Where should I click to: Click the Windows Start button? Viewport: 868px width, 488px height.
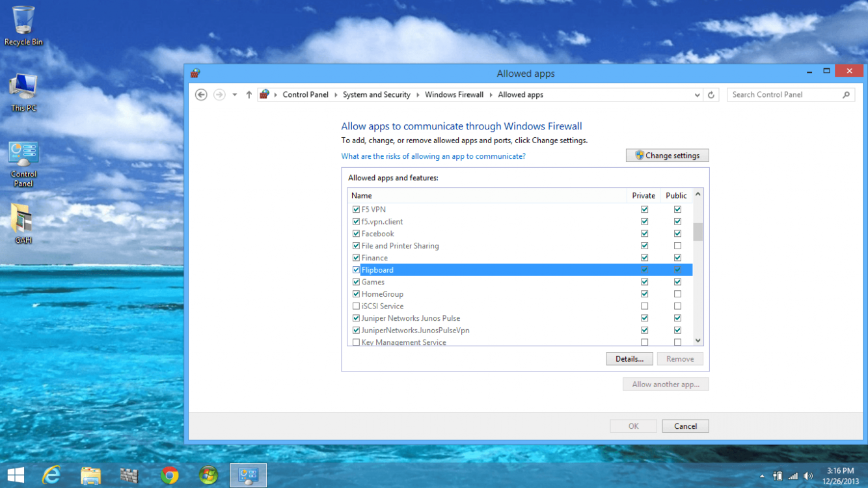click(16, 476)
